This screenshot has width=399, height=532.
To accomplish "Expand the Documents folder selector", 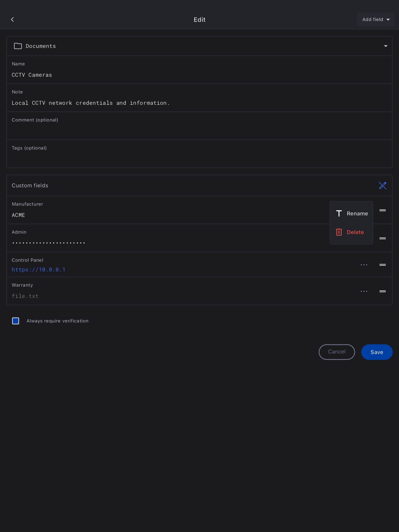I will click(386, 46).
